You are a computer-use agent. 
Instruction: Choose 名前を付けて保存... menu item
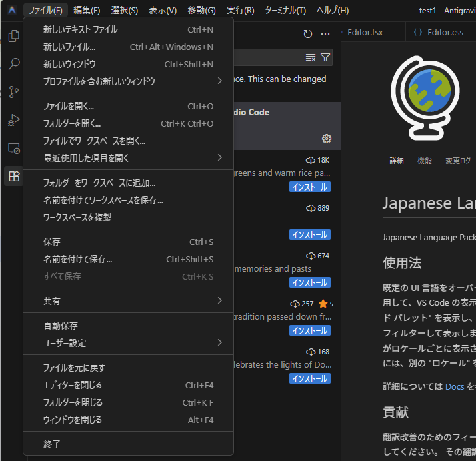(x=128, y=259)
